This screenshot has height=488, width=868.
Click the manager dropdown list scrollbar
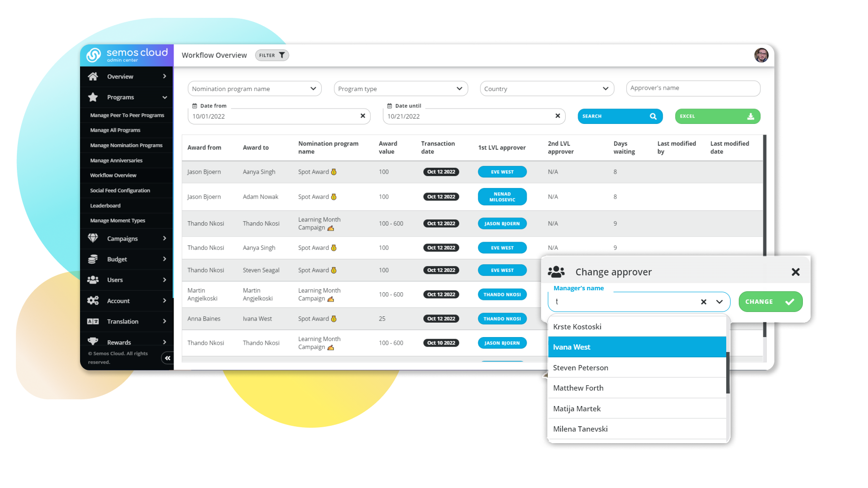pyautogui.click(x=728, y=373)
